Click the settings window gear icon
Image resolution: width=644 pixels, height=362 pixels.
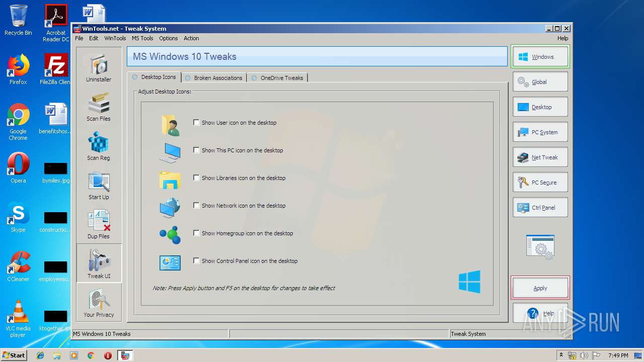pyautogui.click(x=540, y=247)
